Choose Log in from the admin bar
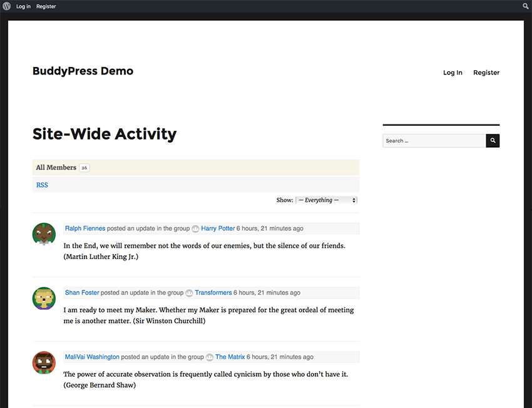Image resolution: width=532 pixels, height=408 pixels. [x=23, y=6]
